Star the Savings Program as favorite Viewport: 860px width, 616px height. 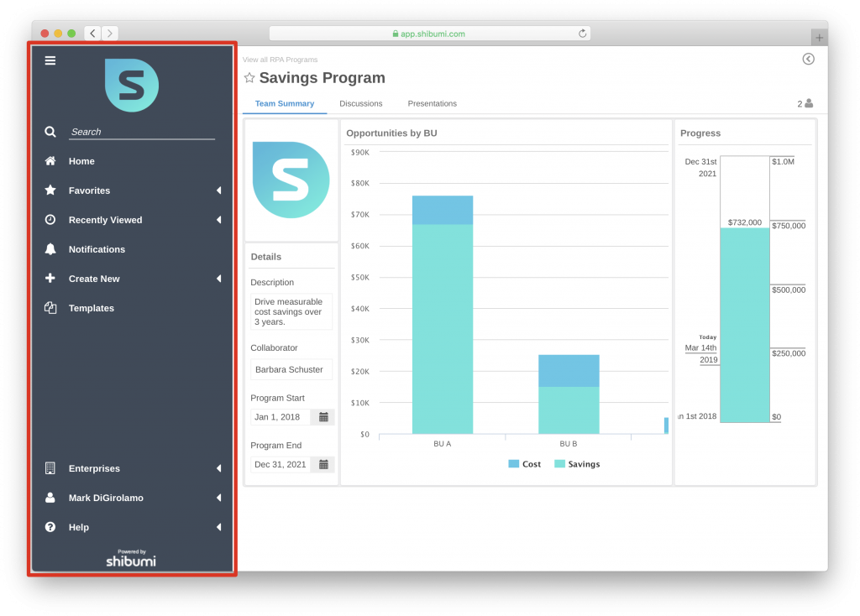pyautogui.click(x=249, y=78)
